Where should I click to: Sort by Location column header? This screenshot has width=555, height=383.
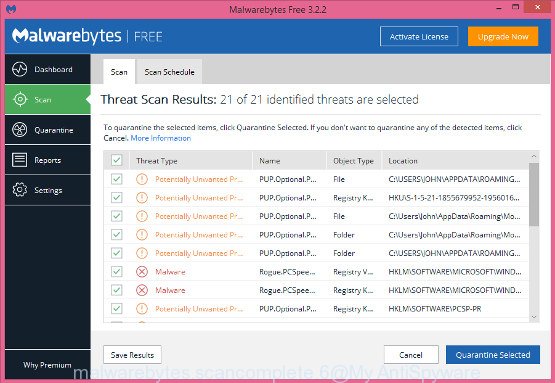[455, 161]
